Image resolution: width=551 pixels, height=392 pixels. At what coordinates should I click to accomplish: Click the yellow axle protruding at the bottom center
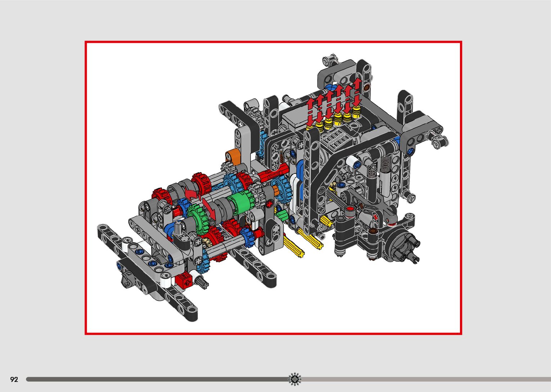click(x=294, y=247)
